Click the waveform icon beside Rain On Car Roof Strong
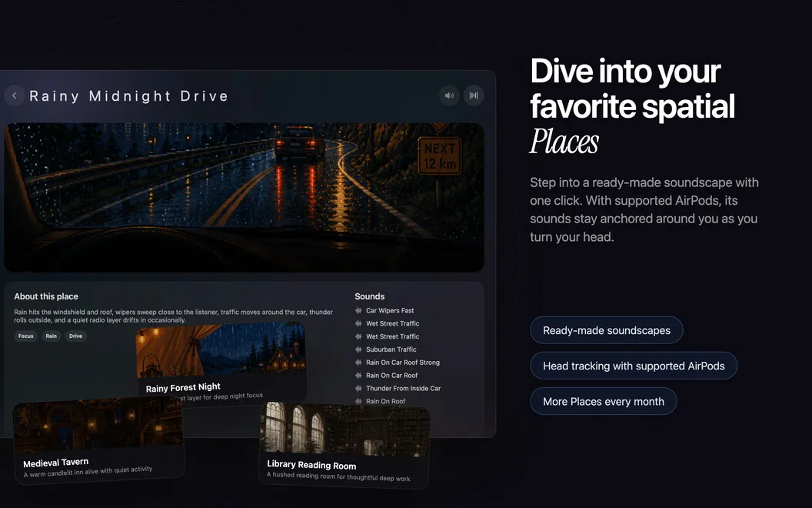This screenshot has width=812, height=508. tap(358, 363)
